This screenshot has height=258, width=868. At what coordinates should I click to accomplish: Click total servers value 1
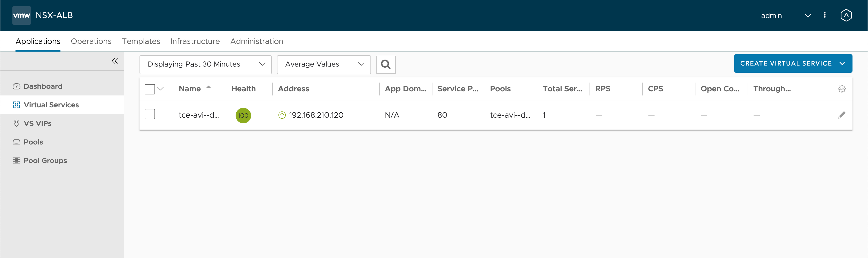click(544, 115)
